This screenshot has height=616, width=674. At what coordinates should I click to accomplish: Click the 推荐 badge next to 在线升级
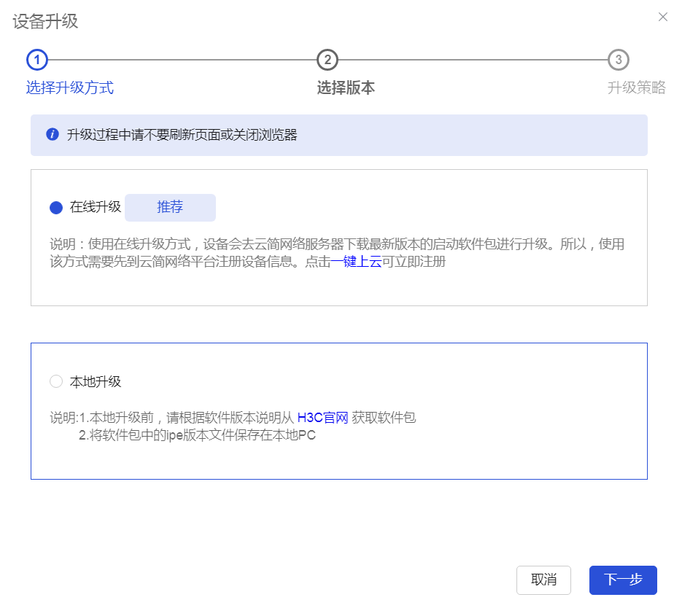coord(170,207)
